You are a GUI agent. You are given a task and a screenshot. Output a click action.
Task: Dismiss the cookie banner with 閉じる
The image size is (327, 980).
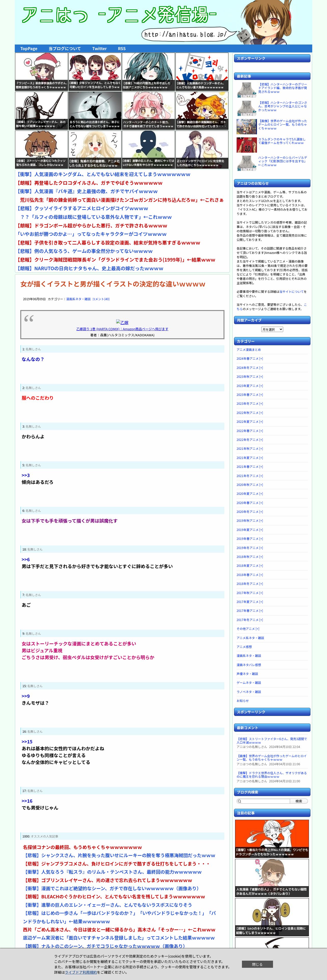pyautogui.click(x=257, y=964)
